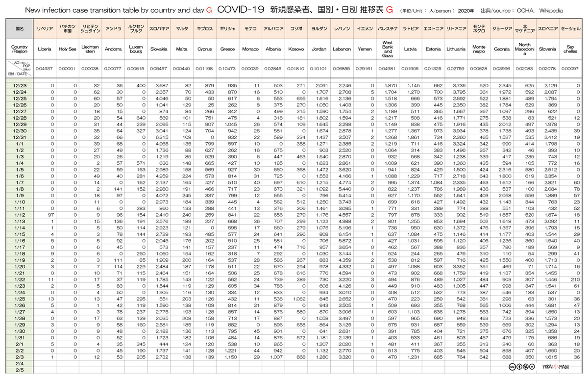Select the 'Cyprus' column header

204,49
